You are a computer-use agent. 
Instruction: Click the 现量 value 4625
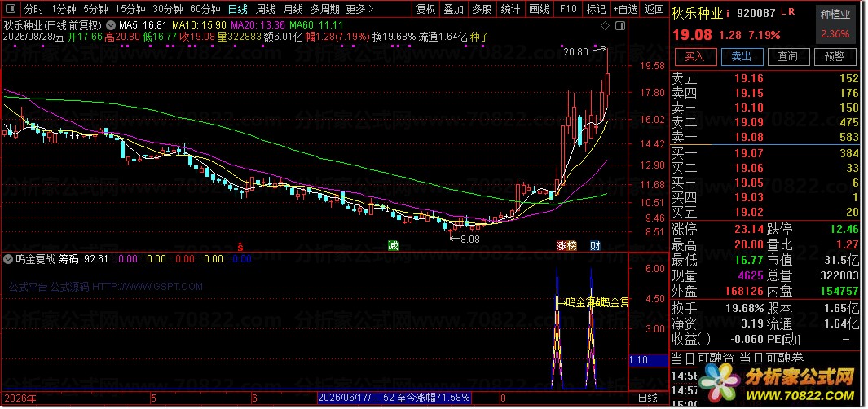click(x=751, y=275)
